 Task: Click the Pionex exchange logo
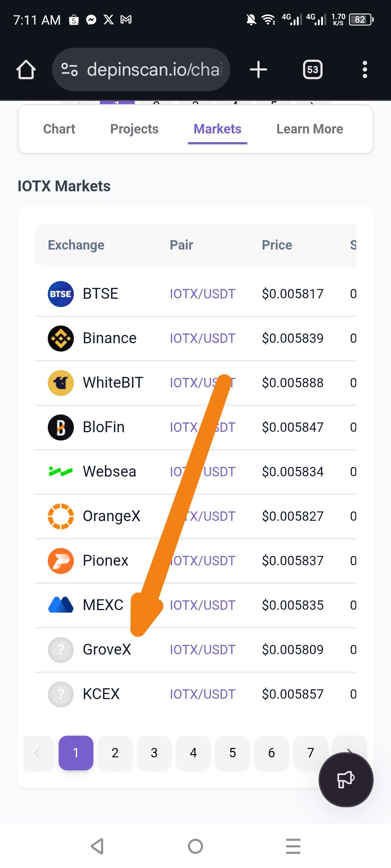(61, 561)
